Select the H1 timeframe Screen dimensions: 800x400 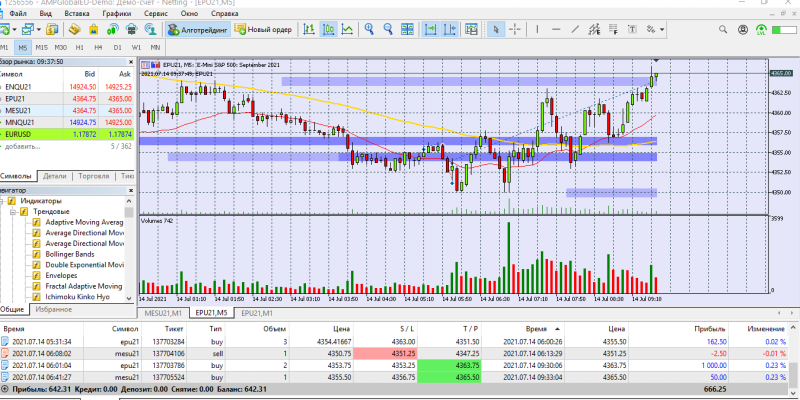[80, 47]
